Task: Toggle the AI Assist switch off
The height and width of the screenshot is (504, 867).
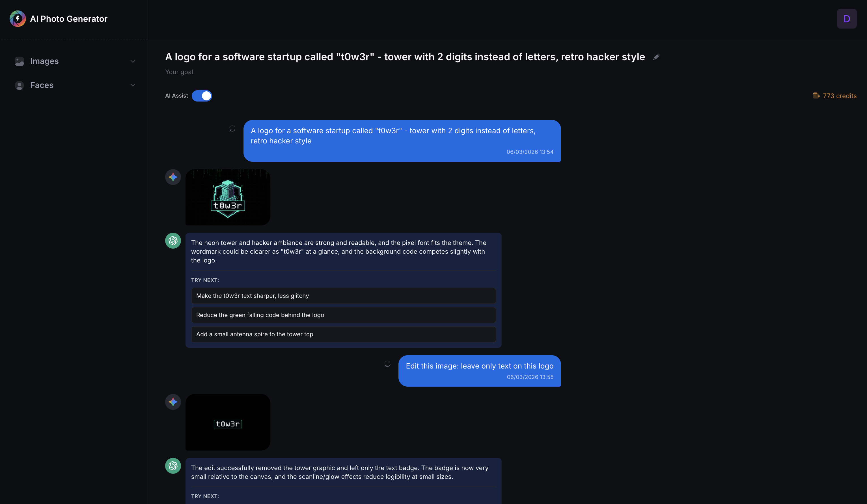Action: click(202, 96)
